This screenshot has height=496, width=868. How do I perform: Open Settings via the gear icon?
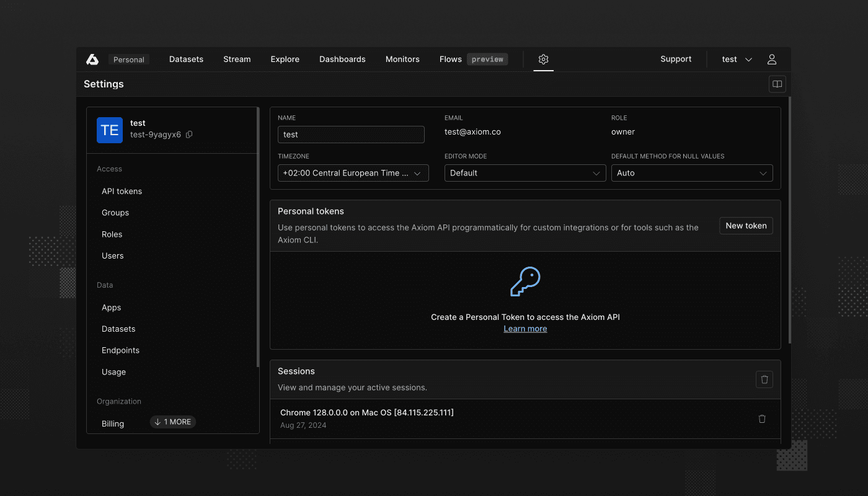click(543, 59)
